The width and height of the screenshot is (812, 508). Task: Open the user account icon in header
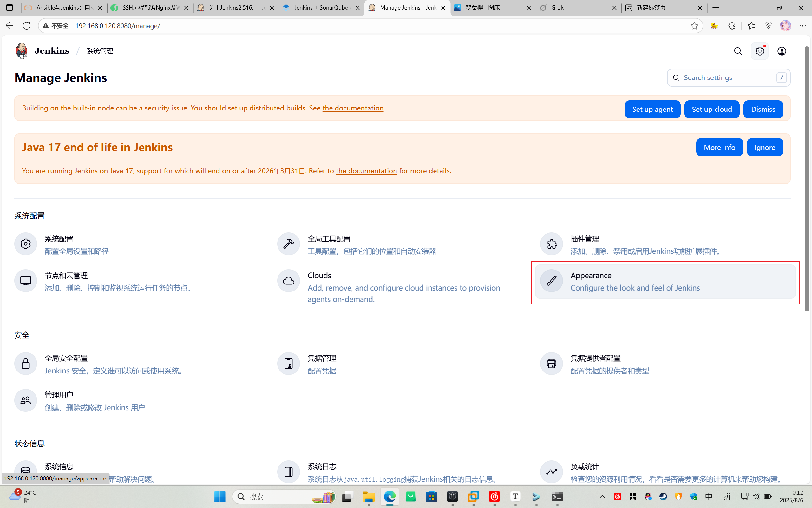tap(782, 51)
